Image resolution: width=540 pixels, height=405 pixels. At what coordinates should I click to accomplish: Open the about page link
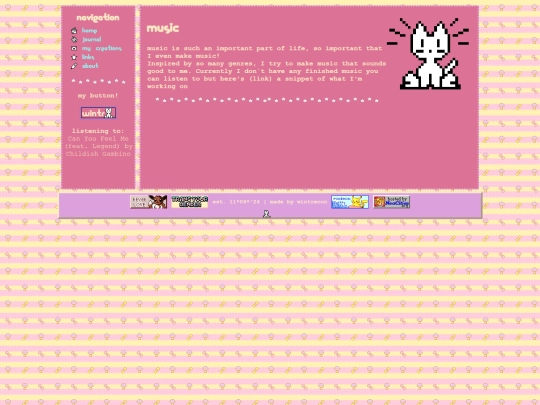coord(90,66)
